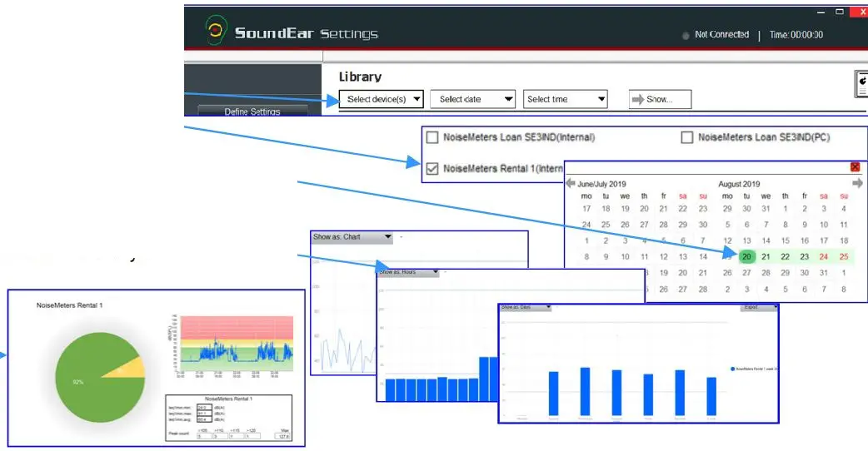Image resolution: width=868 pixels, height=451 pixels.
Task: Select August 27 in calendar
Action: pos(746,272)
